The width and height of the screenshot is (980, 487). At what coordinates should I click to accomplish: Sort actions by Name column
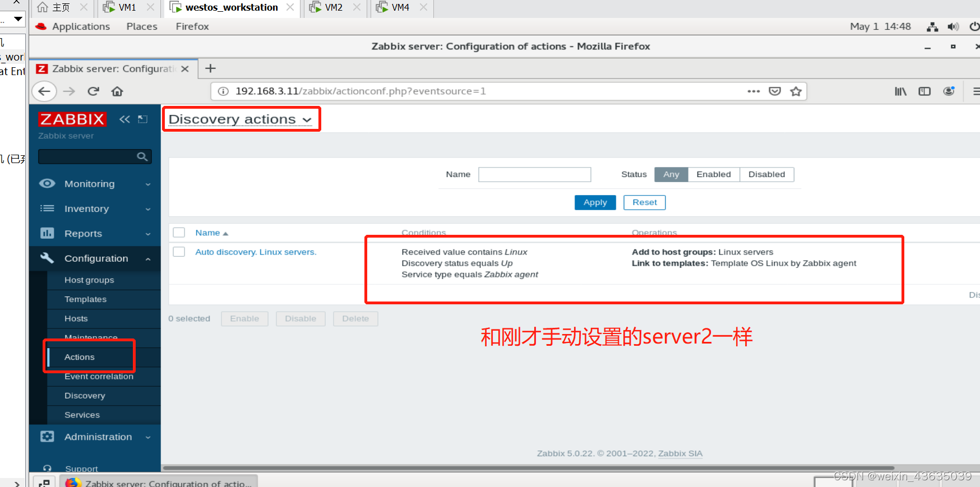point(211,233)
